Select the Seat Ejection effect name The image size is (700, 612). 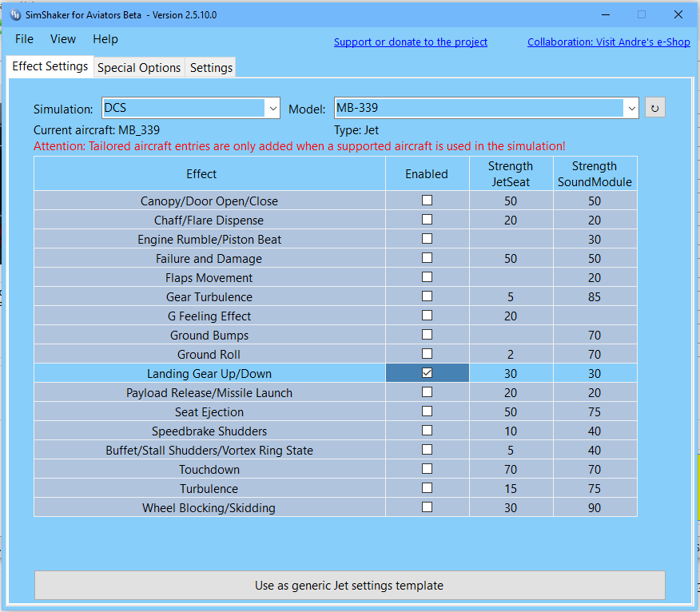(x=209, y=412)
